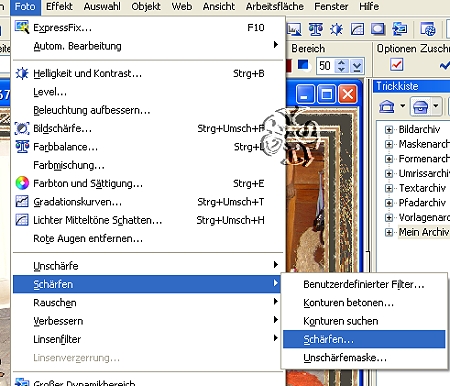Expand the Textarchiv tree node
450x386 pixels.
click(x=389, y=188)
